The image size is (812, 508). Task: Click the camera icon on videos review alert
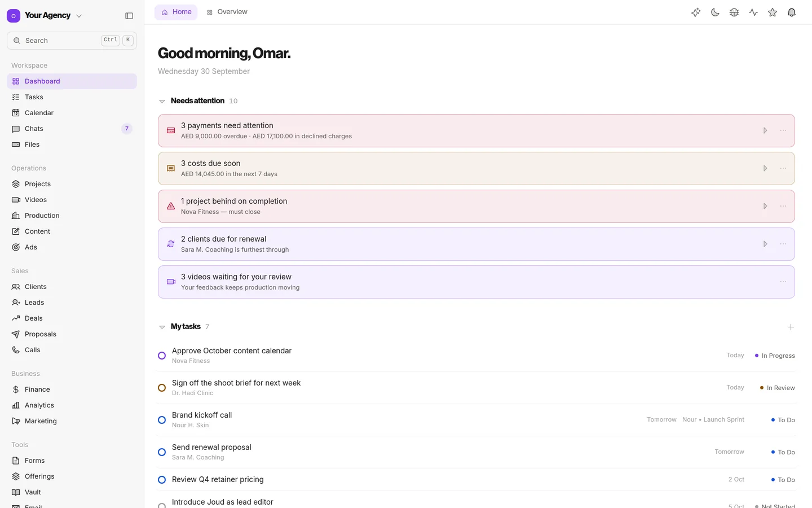(171, 282)
